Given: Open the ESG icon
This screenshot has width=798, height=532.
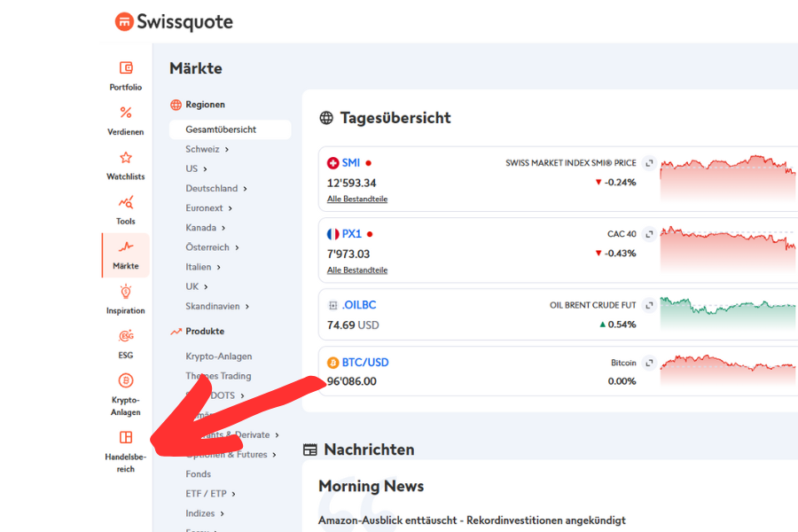Looking at the screenshot, I should pyautogui.click(x=126, y=336).
